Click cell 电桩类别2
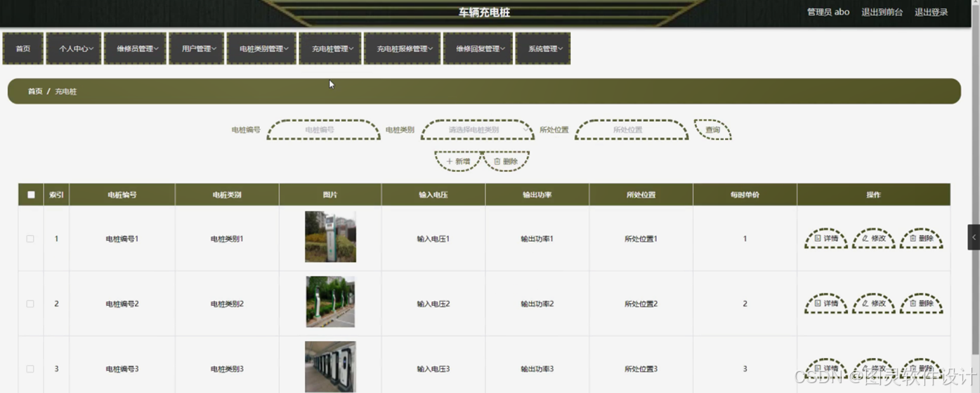The image size is (980, 393). [x=227, y=304]
